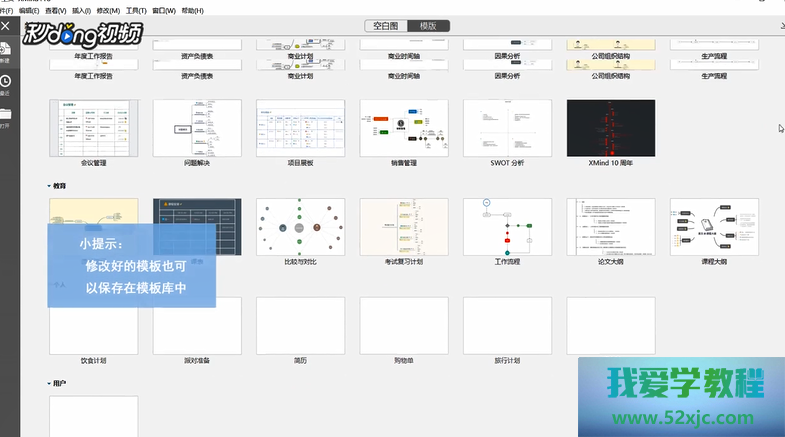This screenshot has width=785, height=437.
Task: Click the import arrow icon at top right
Action: pyautogui.click(x=780, y=26)
